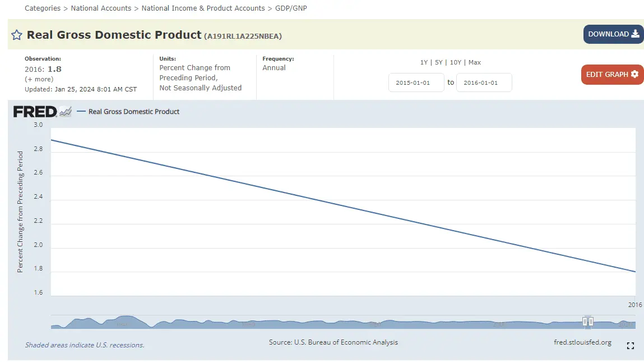Click the blue legend line for Real GDP
The height and width of the screenshot is (362, 644).
(81, 112)
